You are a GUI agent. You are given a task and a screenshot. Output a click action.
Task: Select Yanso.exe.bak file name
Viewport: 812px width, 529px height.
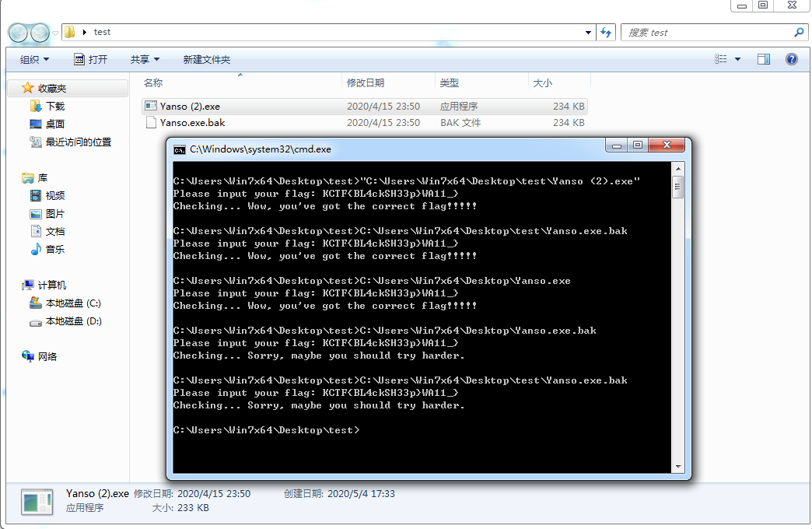pyautogui.click(x=192, y=123)
